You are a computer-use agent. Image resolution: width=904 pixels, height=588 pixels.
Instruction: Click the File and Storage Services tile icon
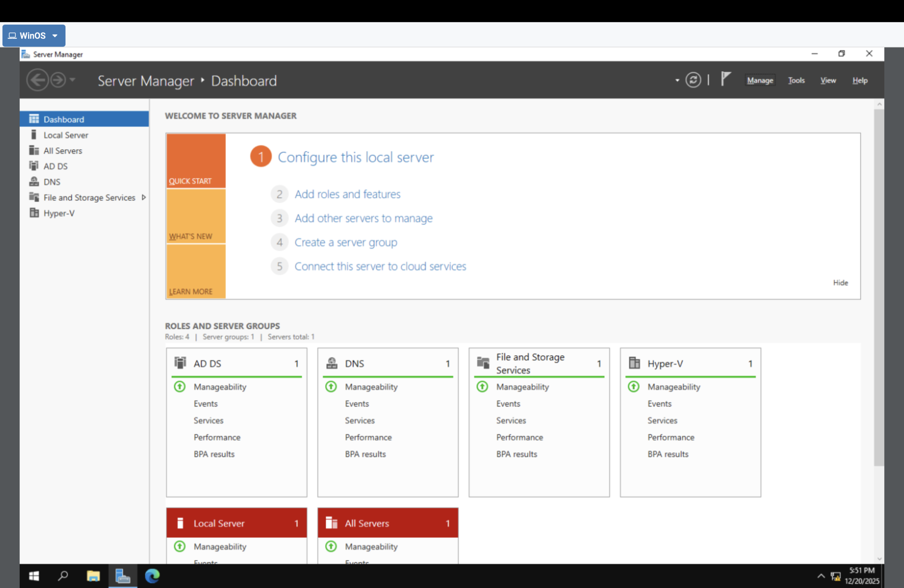[x=483, y=363]
